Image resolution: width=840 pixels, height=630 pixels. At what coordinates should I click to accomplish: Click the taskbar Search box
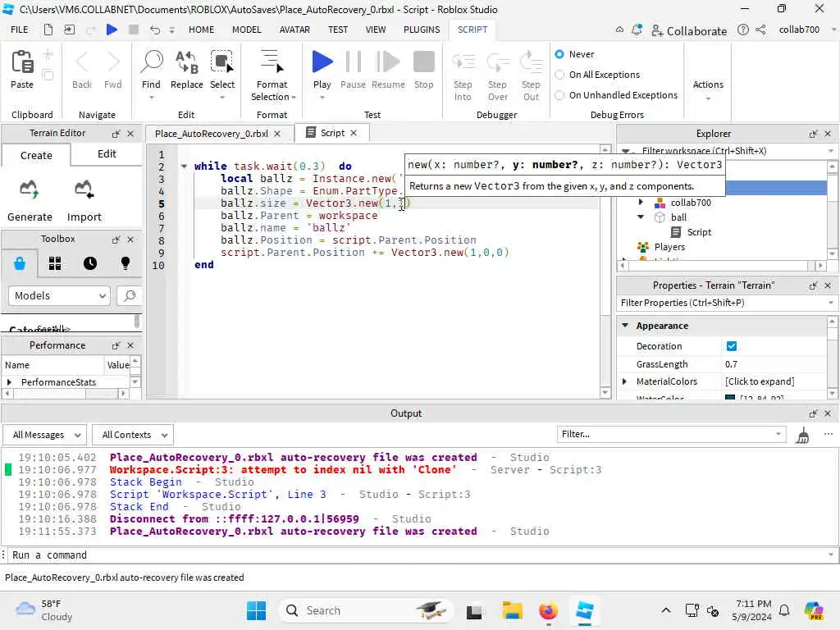point(366,610)
